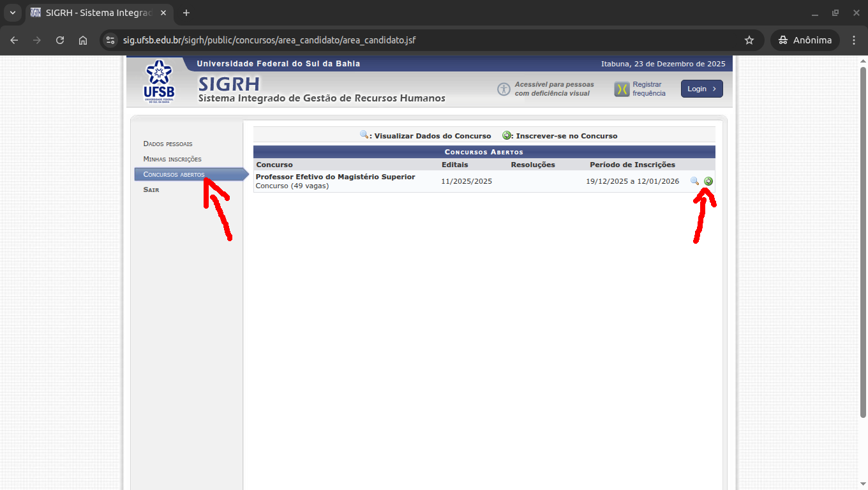Click the UFSB logo
This screenshot has height=490, width=868.
coord(159,81)
